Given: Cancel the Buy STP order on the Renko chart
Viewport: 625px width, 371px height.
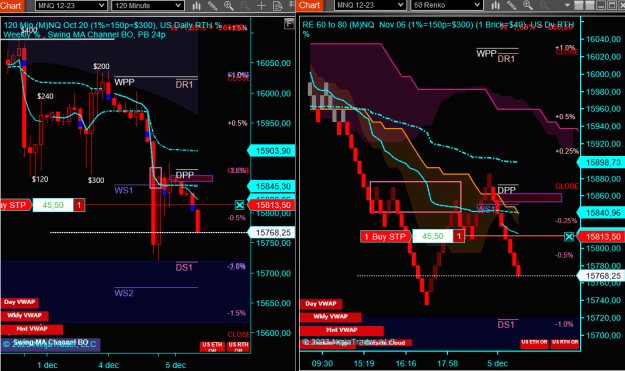Looking at the screenshot, I should 569,237.
